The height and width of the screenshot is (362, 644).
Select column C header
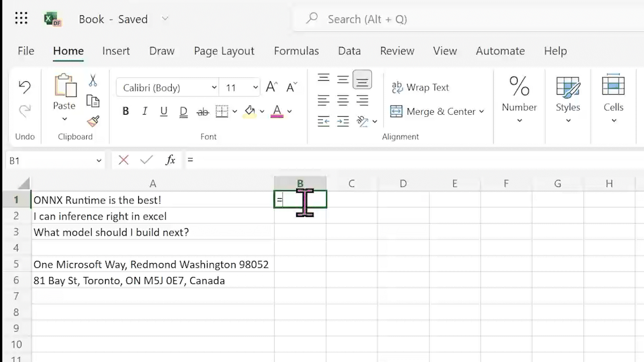click(352, 183)
